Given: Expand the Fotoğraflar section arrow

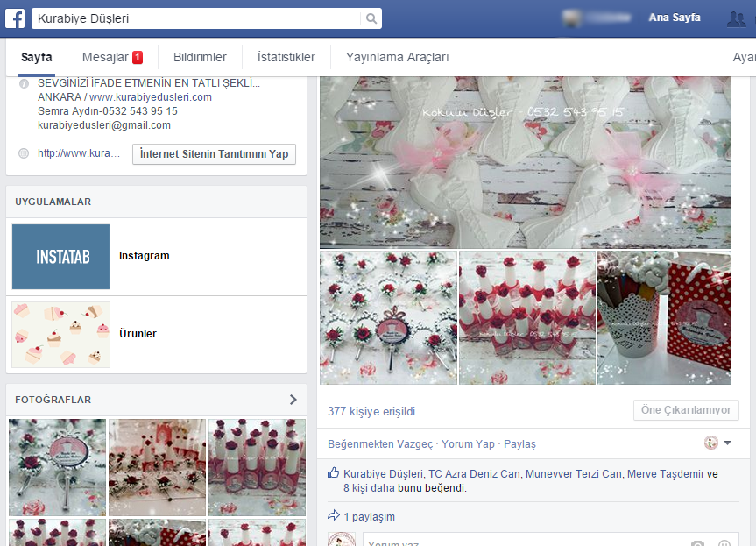Looking at the screenshot, I should 293,400.
